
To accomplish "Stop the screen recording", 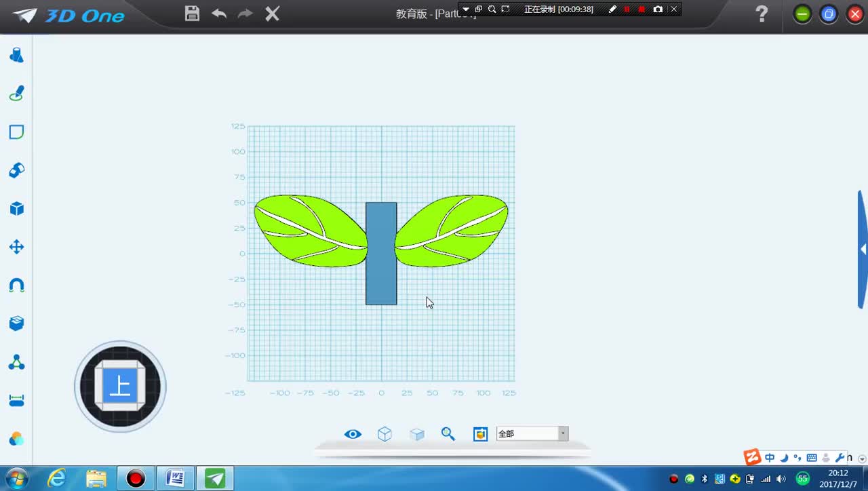I will 642,9.
